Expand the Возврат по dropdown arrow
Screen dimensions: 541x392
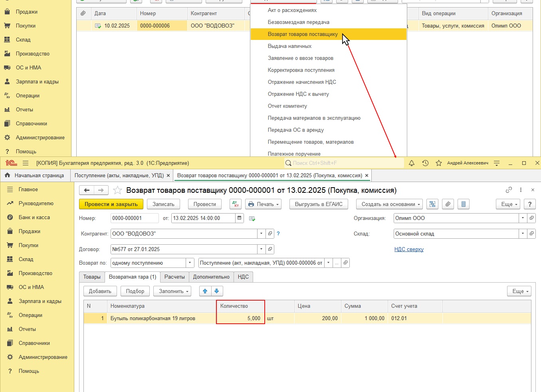point(190,263)
